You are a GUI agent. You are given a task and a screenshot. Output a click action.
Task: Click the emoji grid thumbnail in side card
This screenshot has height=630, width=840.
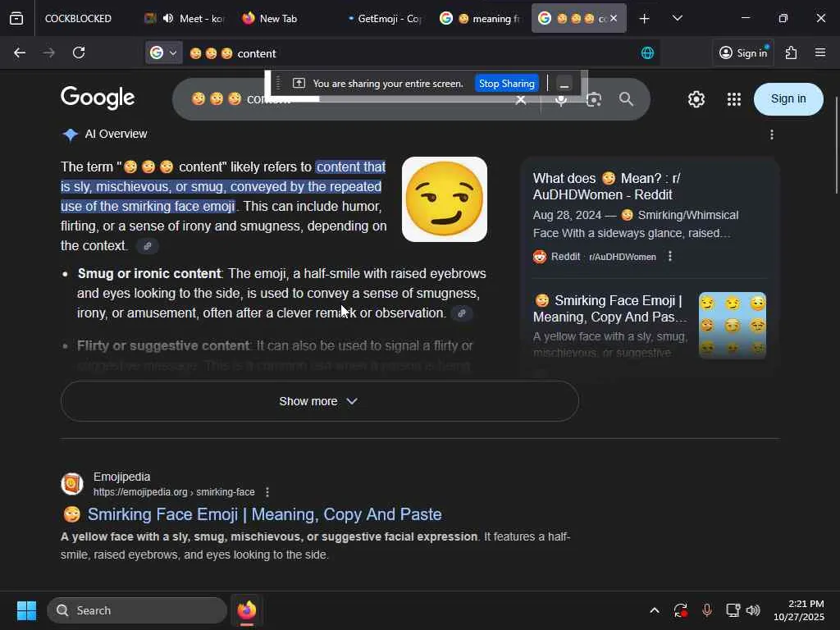pyautogui.click(x=732, y=325)
